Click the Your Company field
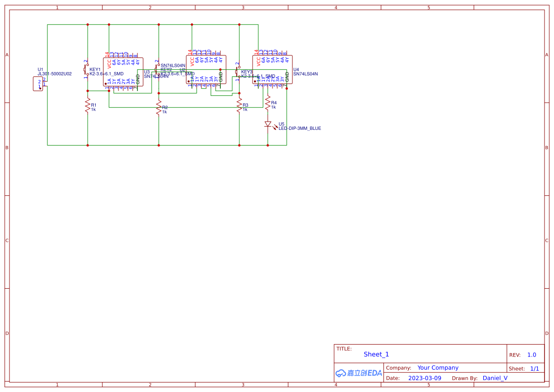 click(438, 368)
